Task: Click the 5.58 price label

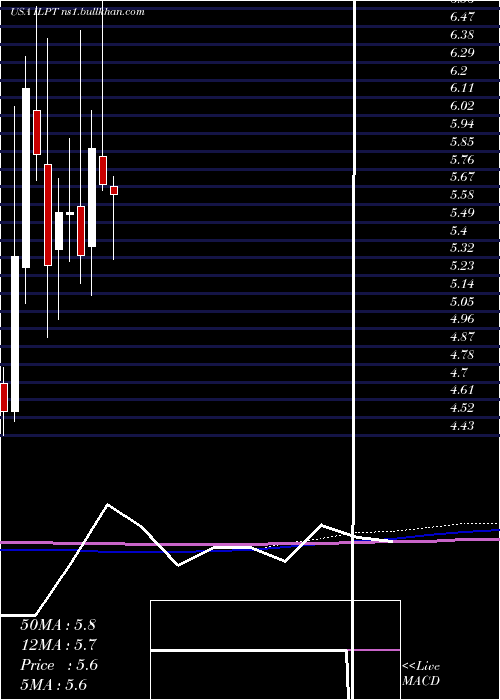Action: click(462, 195)
